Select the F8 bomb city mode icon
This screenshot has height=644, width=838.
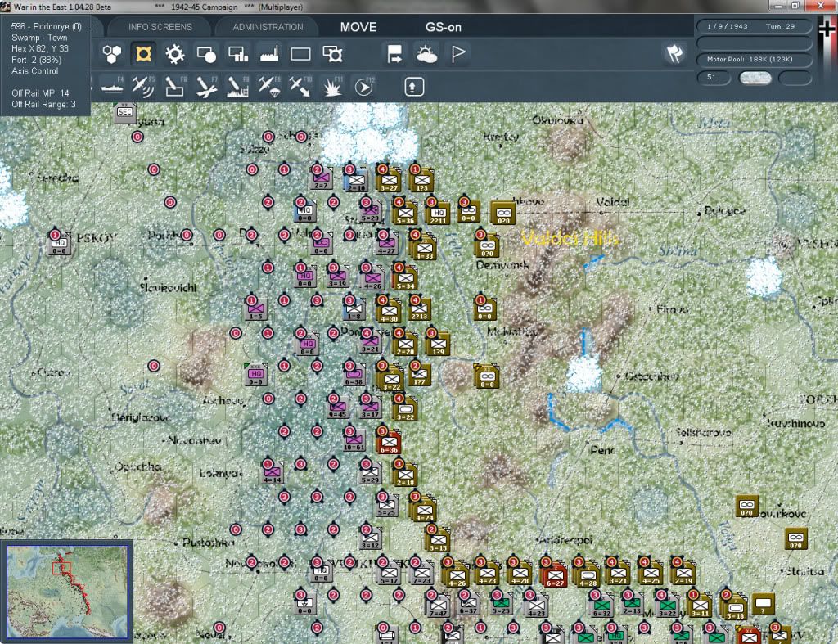(x=238, y=87)
